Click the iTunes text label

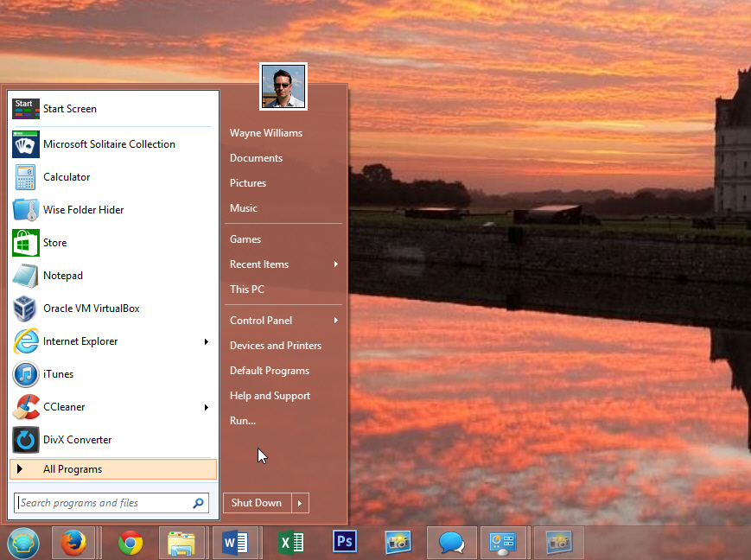click(x=59, y=374)
